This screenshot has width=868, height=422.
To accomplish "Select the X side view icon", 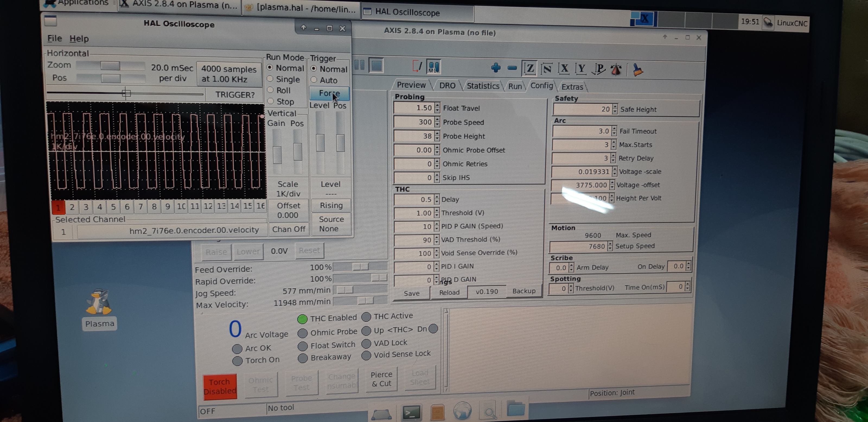I will coord(564,69).
